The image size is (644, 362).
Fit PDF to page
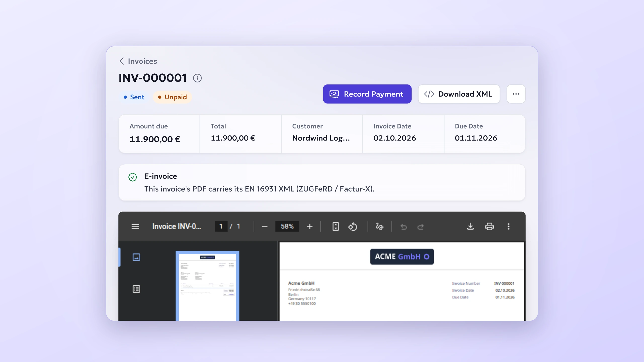point(336,227)
